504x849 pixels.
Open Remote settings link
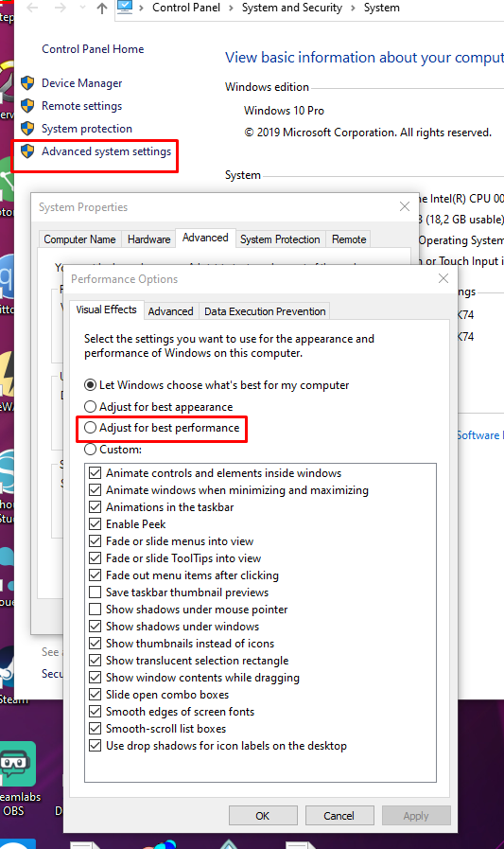[81, 106]
